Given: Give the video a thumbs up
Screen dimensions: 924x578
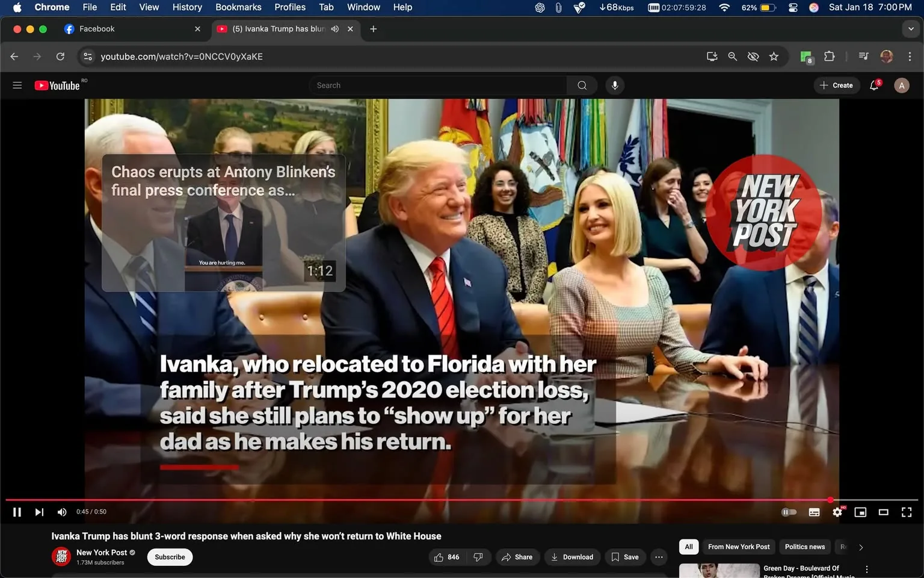Looking at the screenshot, I should [439, 557].
